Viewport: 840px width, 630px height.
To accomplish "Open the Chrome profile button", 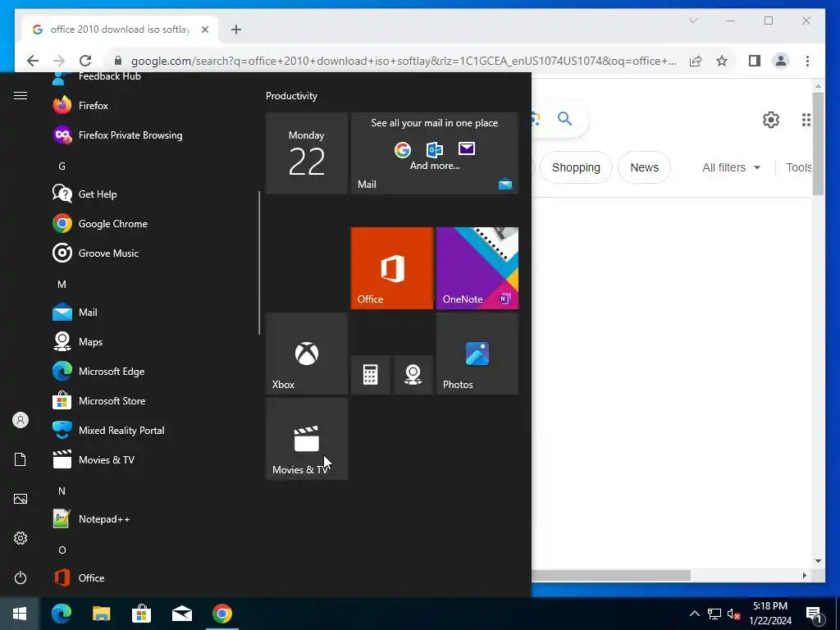I will [x=781, y=61].
